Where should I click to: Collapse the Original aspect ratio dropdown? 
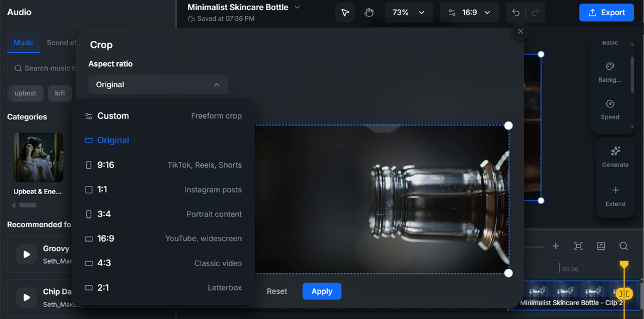pyautogui.click(x=158, y=85)
